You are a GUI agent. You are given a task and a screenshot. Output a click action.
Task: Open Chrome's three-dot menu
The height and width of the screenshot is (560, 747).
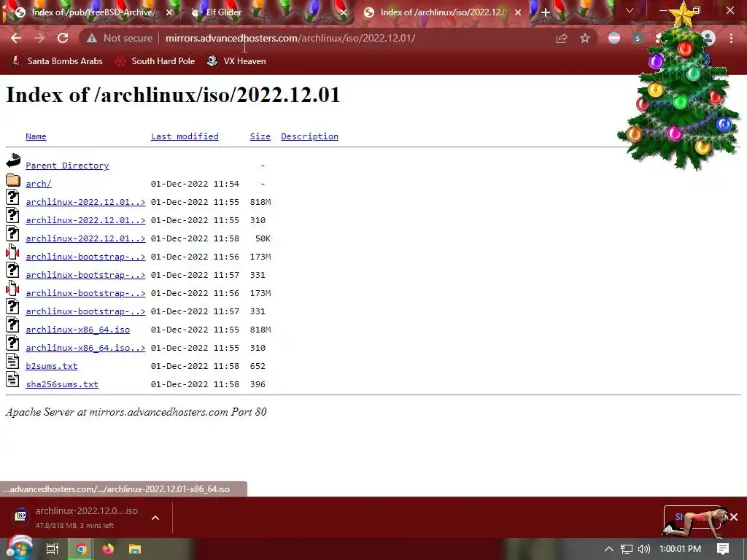point(731,39)
